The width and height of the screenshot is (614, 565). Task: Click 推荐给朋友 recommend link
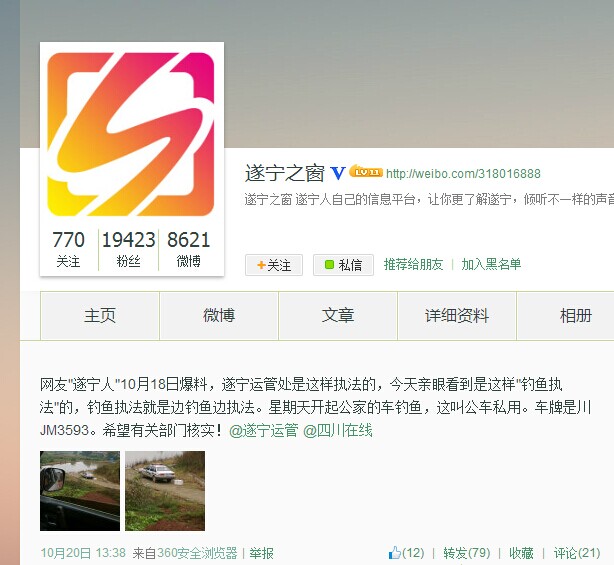[413, 264]
